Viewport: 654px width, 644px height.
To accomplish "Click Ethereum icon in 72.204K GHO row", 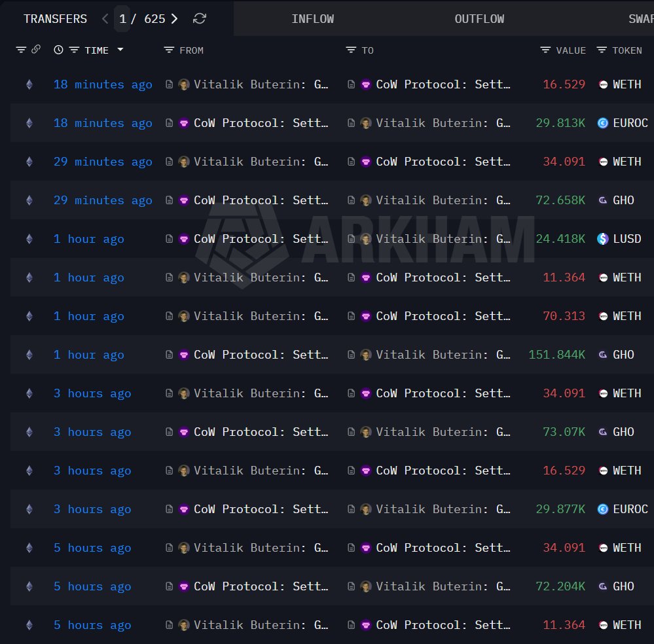I will 29,586.
